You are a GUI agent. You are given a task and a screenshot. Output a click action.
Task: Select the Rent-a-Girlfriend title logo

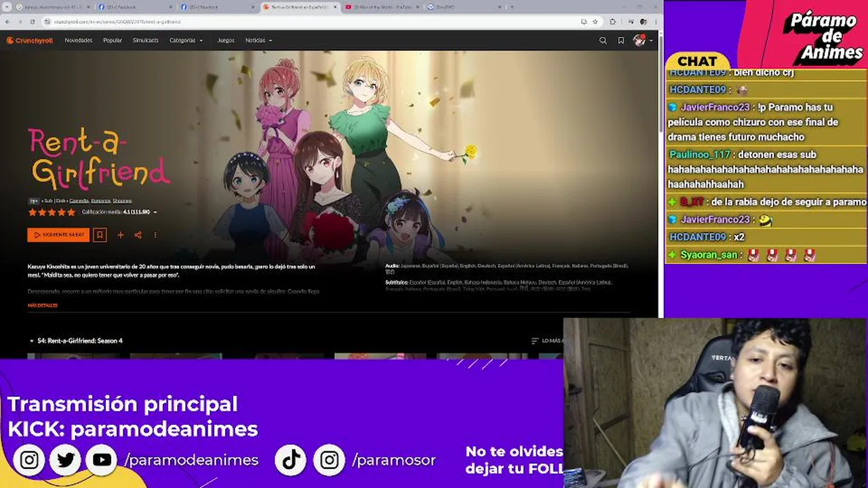(x=98, y=159)
